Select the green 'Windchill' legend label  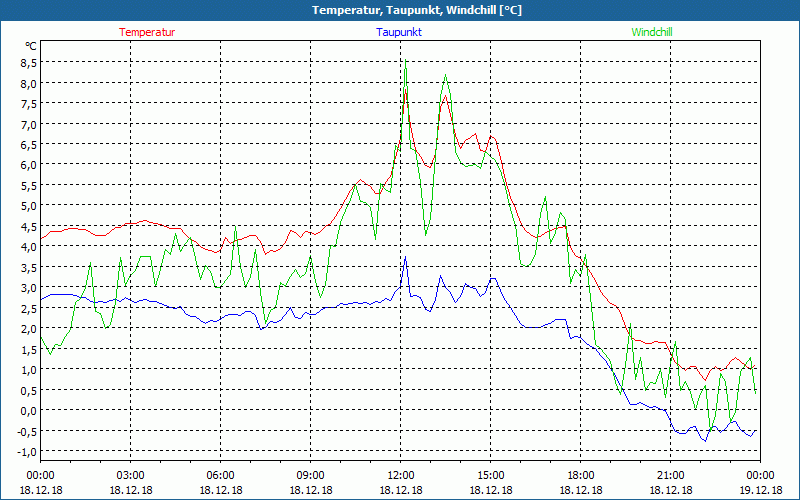pos(652,32)
